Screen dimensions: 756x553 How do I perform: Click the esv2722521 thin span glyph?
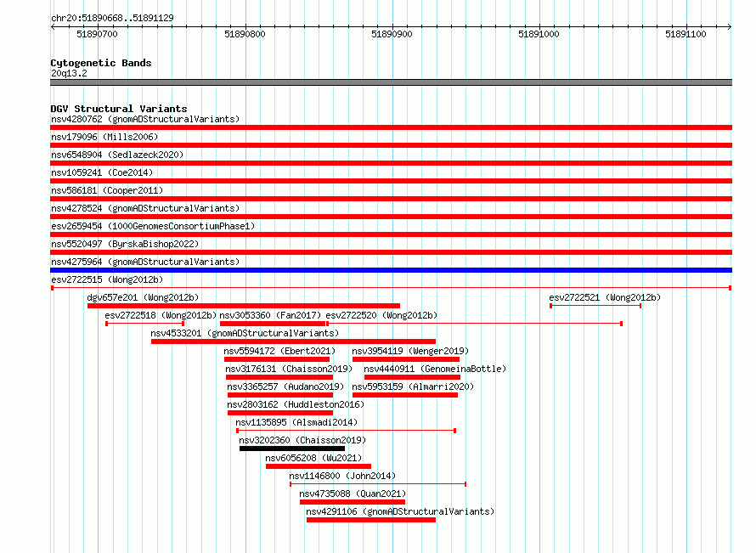click(x=595, y=306)
